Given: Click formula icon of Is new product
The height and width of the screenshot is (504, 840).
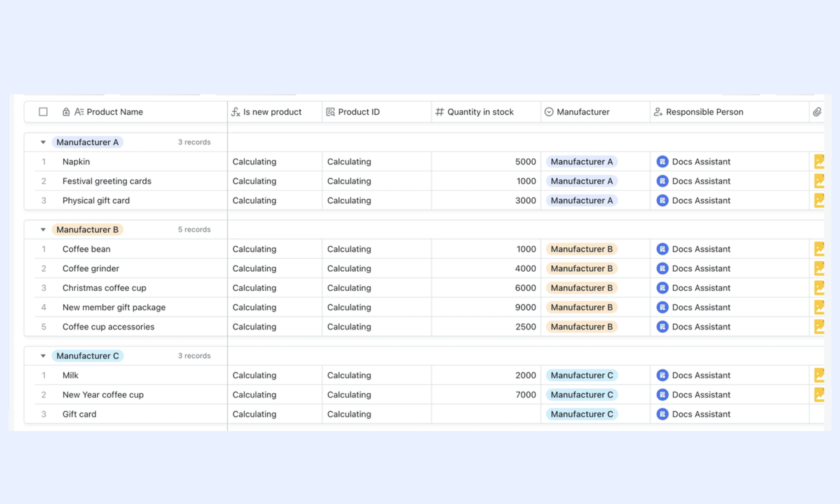Looking at the screenshot, I should point(236,112).
